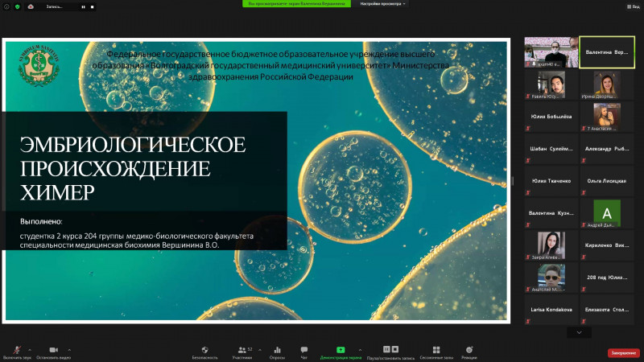
Task: Open the Настройки просмотра dropdown
Action: pos(383,4)
